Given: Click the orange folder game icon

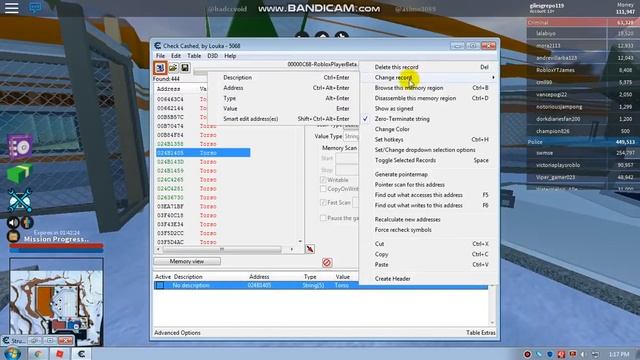Looking at the screenshot, I should point(13,236).
